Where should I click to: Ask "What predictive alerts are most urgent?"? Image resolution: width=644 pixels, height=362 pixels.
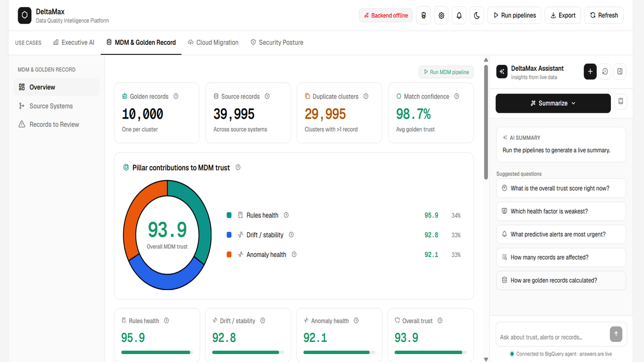pyautogui.click(x=561, y=234)
